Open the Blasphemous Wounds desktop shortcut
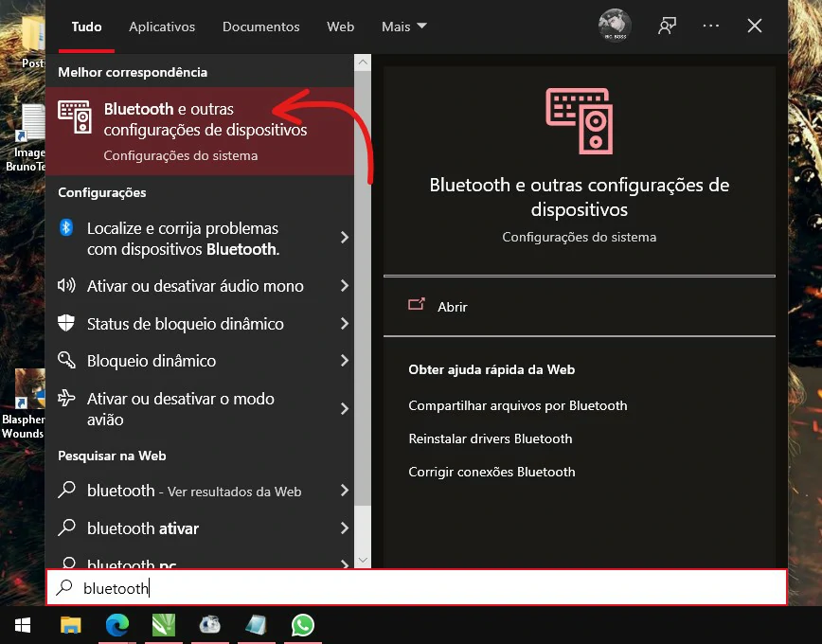 pos(23,403)
